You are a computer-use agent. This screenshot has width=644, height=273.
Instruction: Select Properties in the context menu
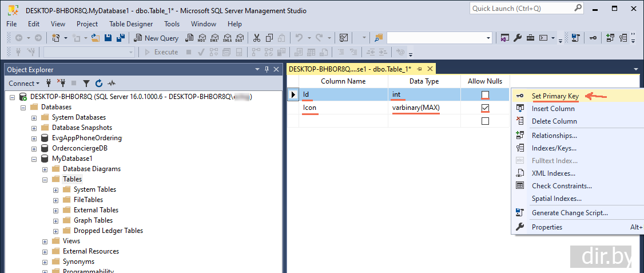[x=578, y=227]
